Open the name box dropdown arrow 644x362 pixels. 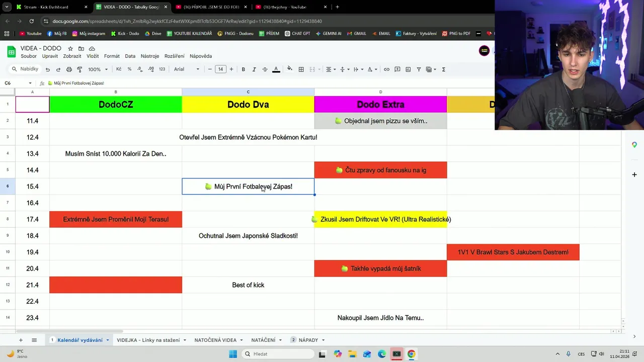coord(30,83)
